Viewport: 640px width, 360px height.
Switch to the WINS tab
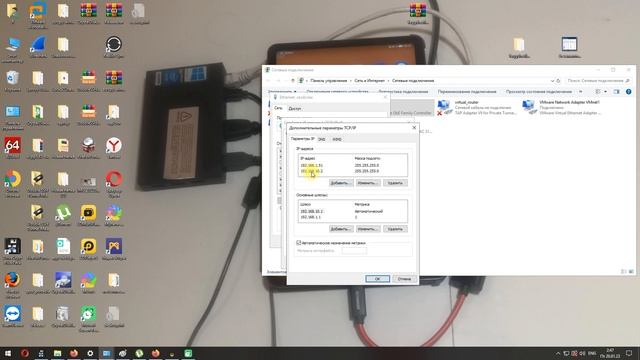[x=337, y=139]
